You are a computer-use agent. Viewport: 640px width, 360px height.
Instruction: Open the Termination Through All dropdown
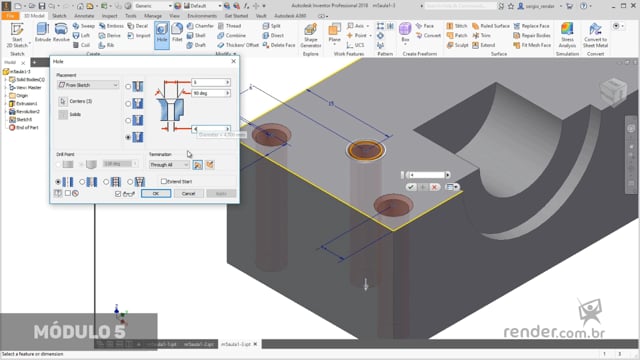[x=169, y=164]
